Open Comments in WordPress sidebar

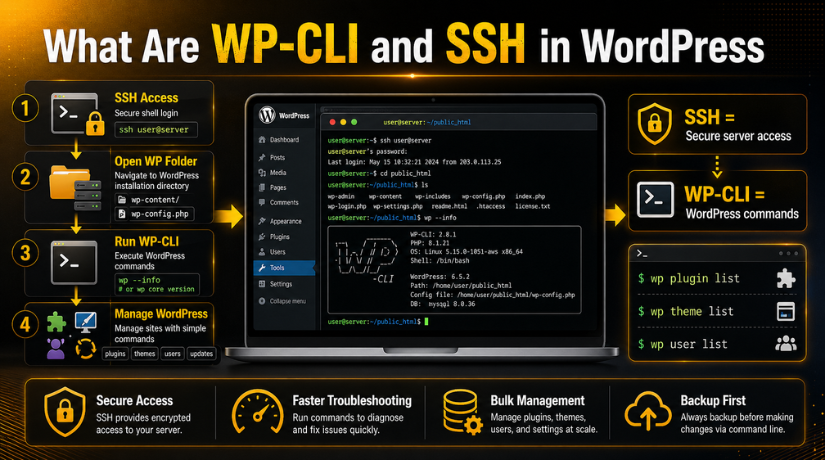[284, 203]
